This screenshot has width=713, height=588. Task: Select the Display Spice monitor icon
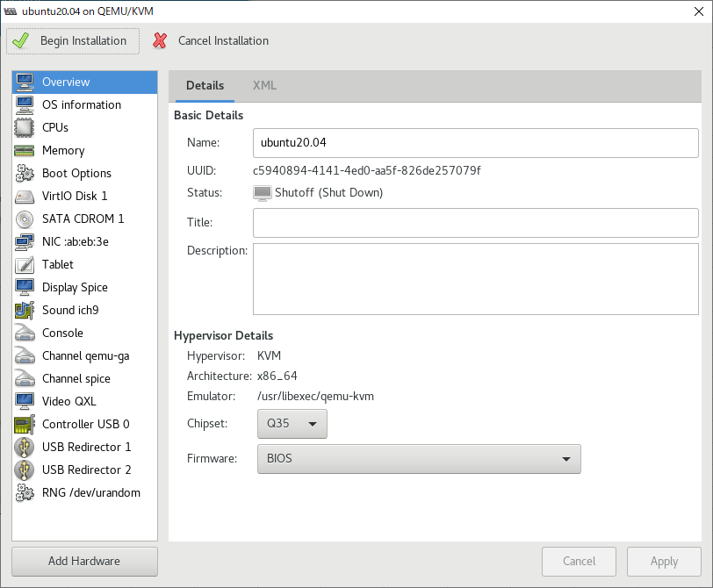[25, 287]
